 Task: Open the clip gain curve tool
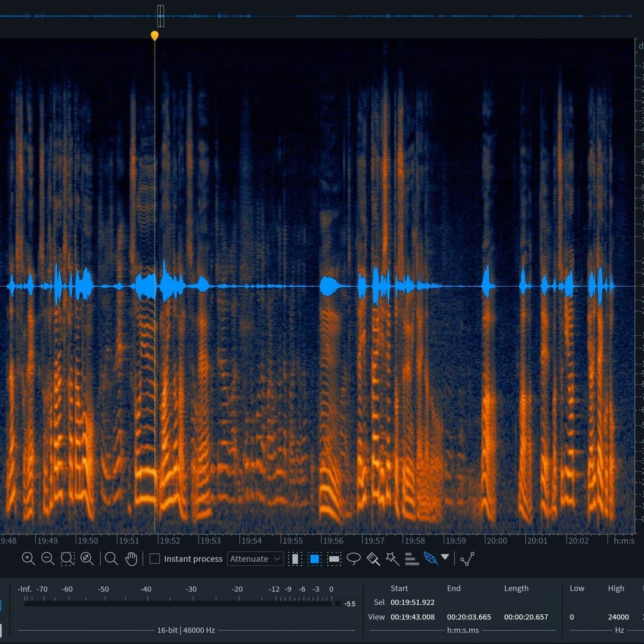(x=467, y=559)
